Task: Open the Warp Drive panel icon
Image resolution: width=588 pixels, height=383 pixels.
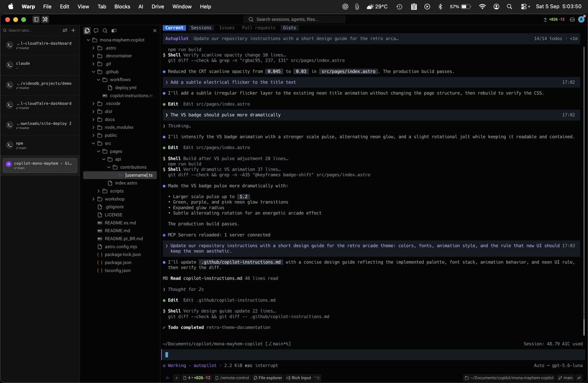Action: pos(114,30)
